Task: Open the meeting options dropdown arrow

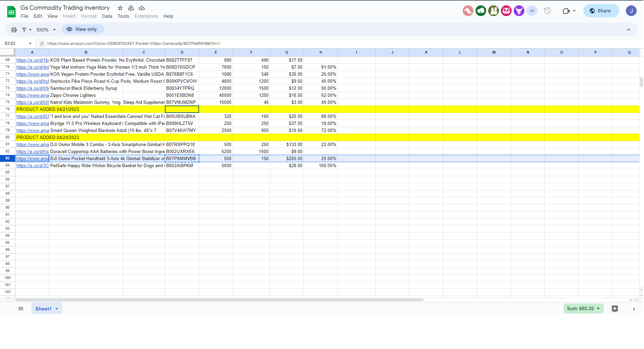Action: (574, 11)
